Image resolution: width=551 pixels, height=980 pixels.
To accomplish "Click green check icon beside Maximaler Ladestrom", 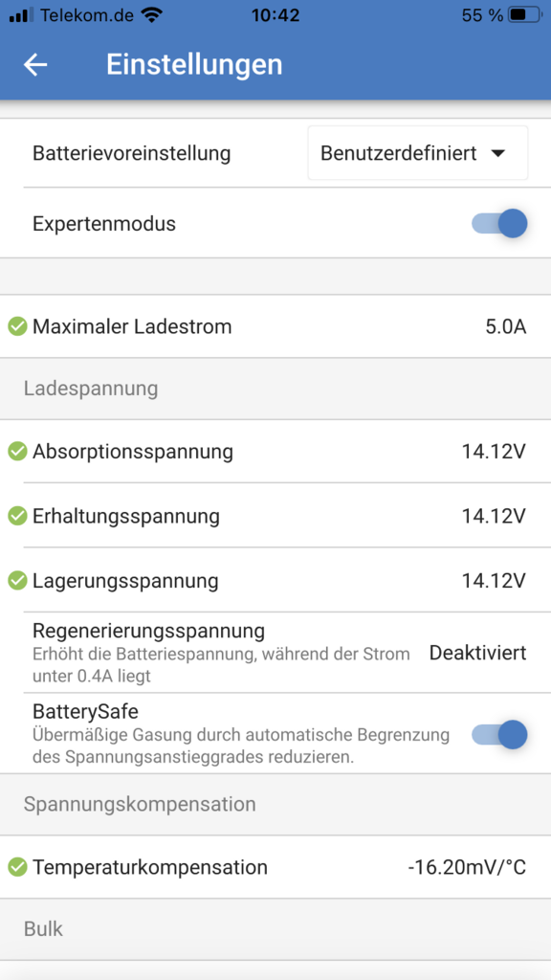I will (x=17, y=326).
